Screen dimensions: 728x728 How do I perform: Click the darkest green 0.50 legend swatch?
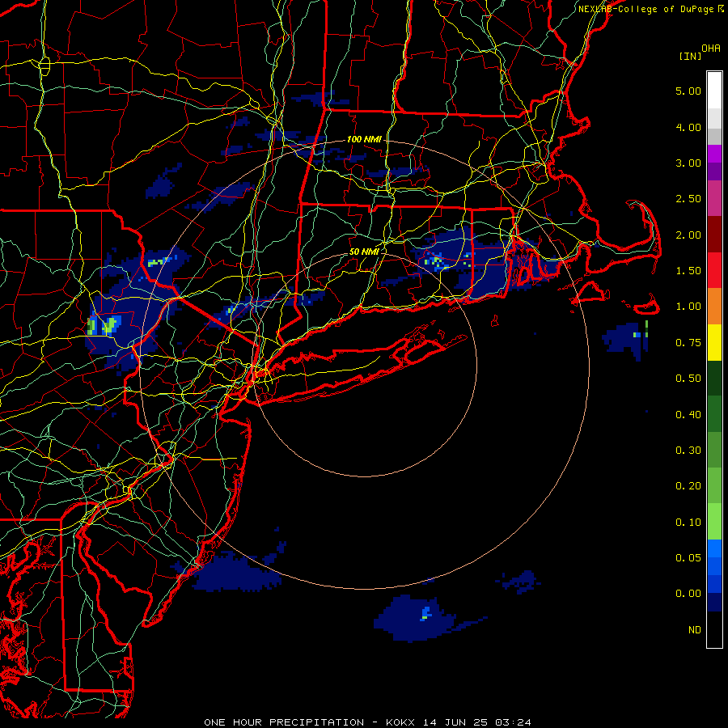(714, 378)
